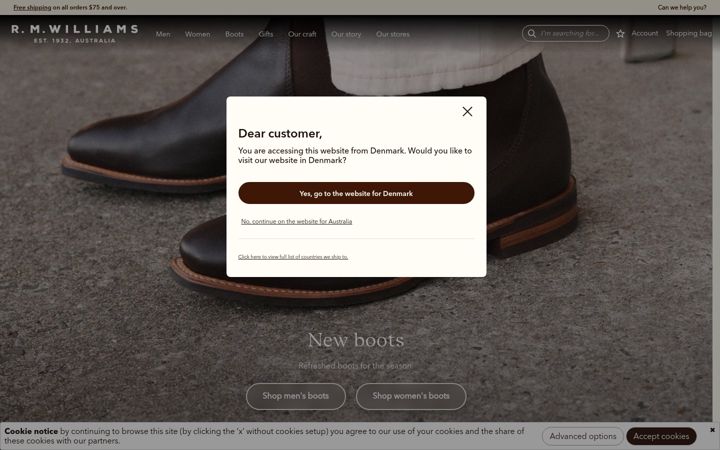Open the Gifts menu

(266, 34)
